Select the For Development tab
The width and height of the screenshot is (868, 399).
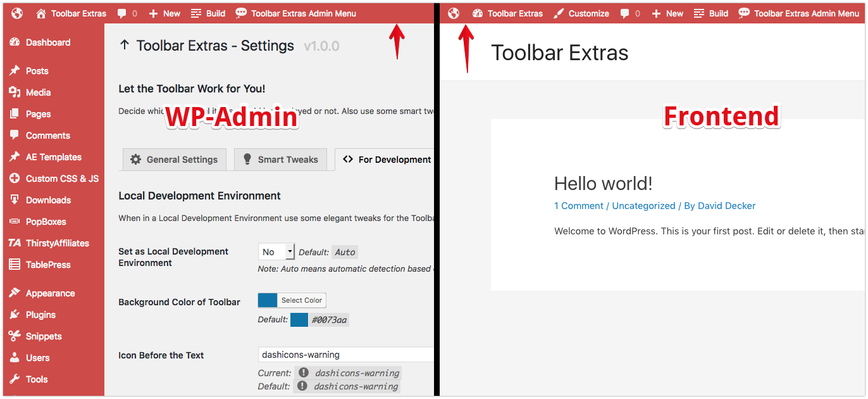point(386,160)
